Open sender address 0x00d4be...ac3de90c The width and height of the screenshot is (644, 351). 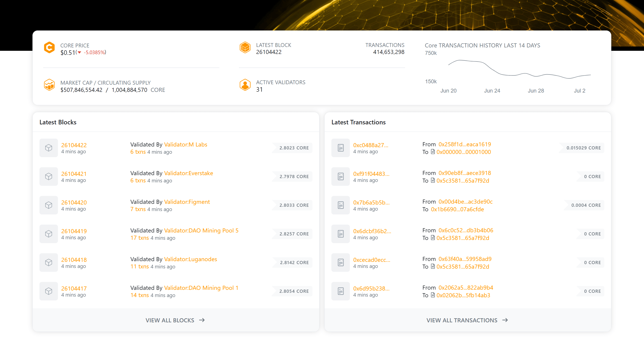pyautogui.click(x=465, y=202)
